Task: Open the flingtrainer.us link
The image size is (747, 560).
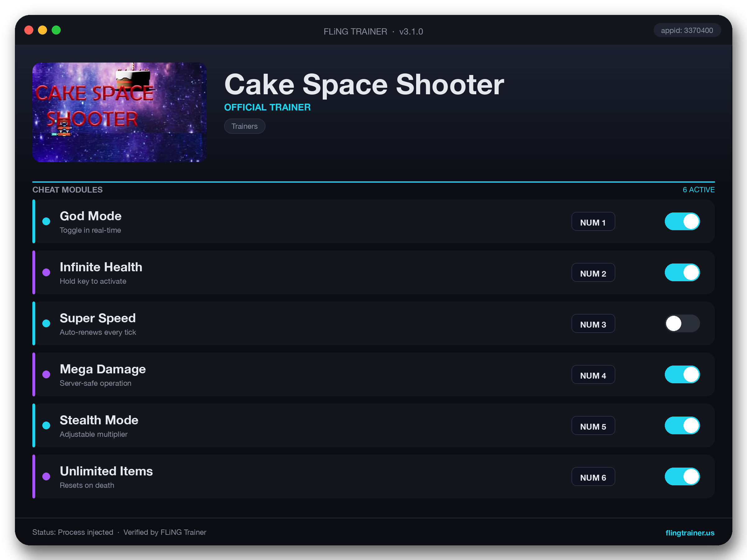Action: click(690, 533)
